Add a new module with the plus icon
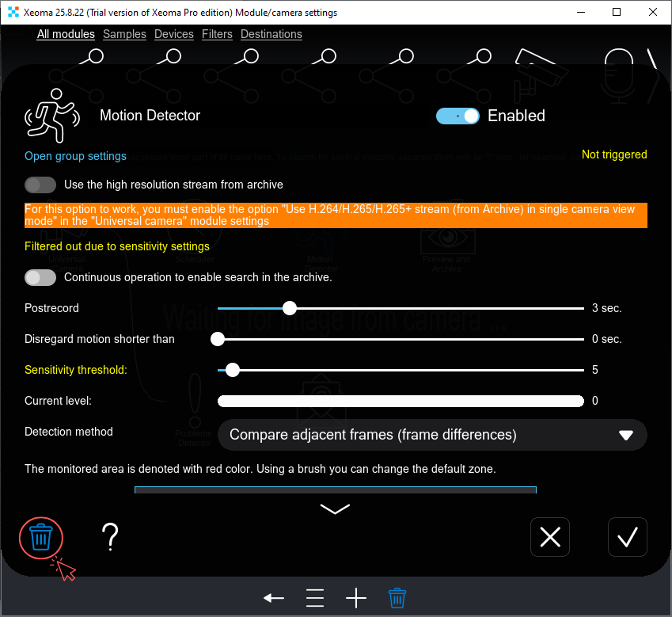 [x=355, y=598]
